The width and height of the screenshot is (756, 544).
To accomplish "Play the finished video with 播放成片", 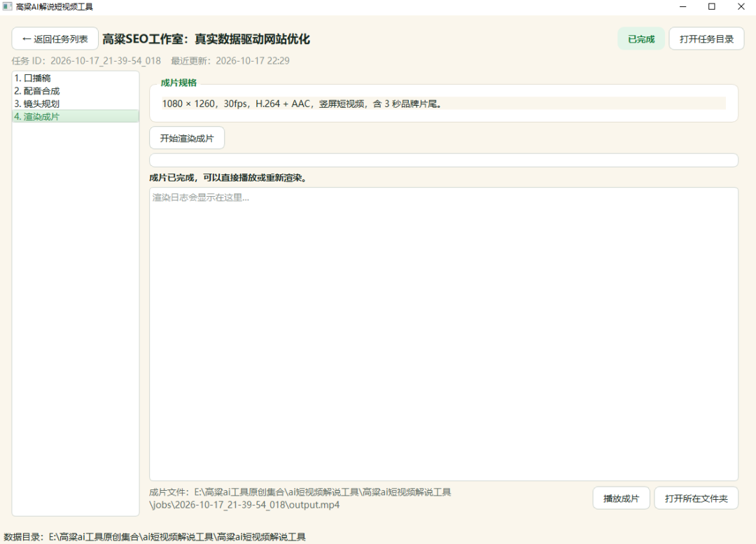I will [x=621, y=498].
